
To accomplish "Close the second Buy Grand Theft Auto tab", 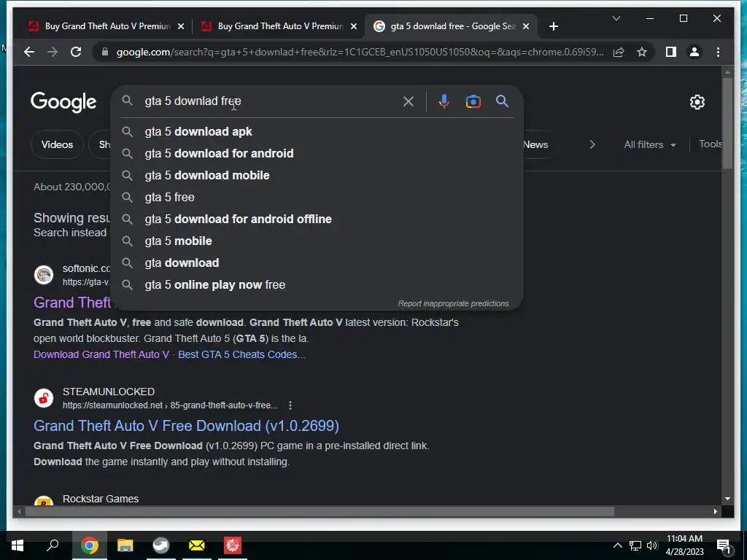I will [x=354, y=26].
